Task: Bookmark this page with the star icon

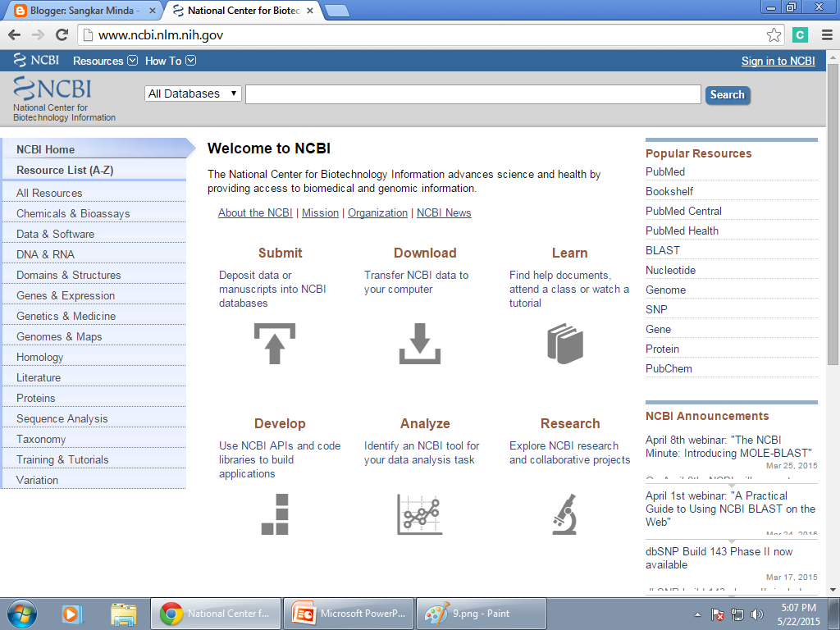Action: tap(774, 35)
